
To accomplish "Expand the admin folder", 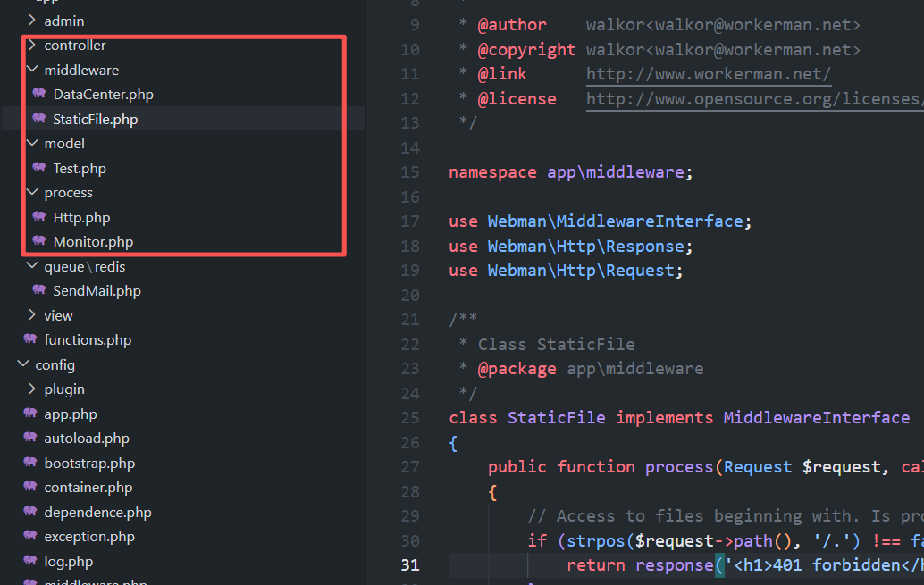I will [32, 21].
